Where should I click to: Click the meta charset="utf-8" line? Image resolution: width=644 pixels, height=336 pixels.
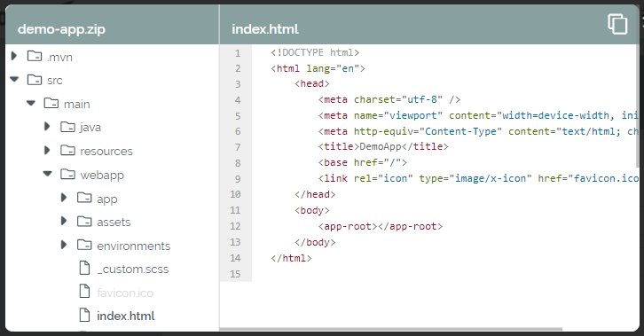pos(389,99)
